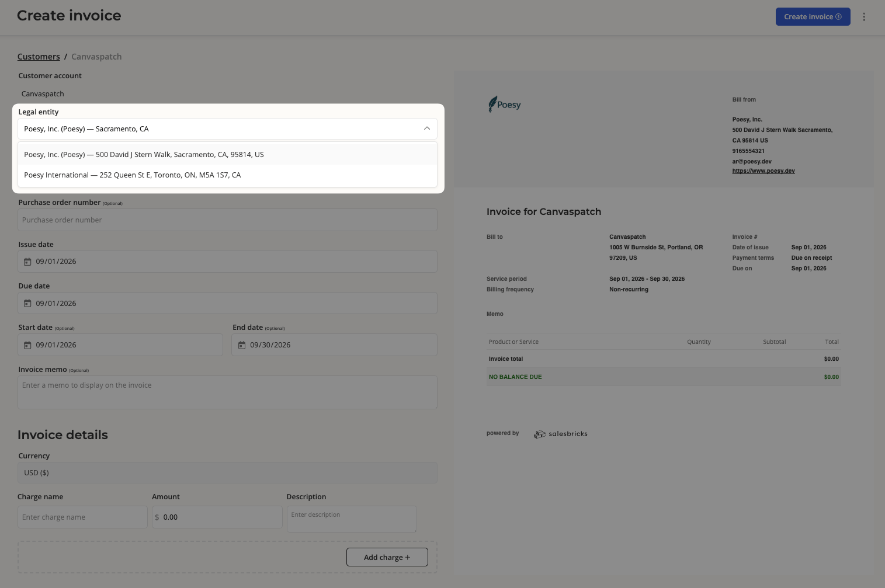Image resolution: width=885 pixels, height=588 pixels.
Task: Click the Enter charge name field
Action: pyautogui.click(x=82, y=517)
